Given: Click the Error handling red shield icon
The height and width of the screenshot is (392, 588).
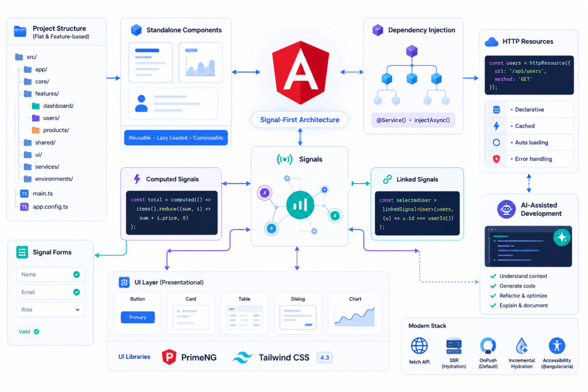Looking at the screenshot, I should pos(496,159).
